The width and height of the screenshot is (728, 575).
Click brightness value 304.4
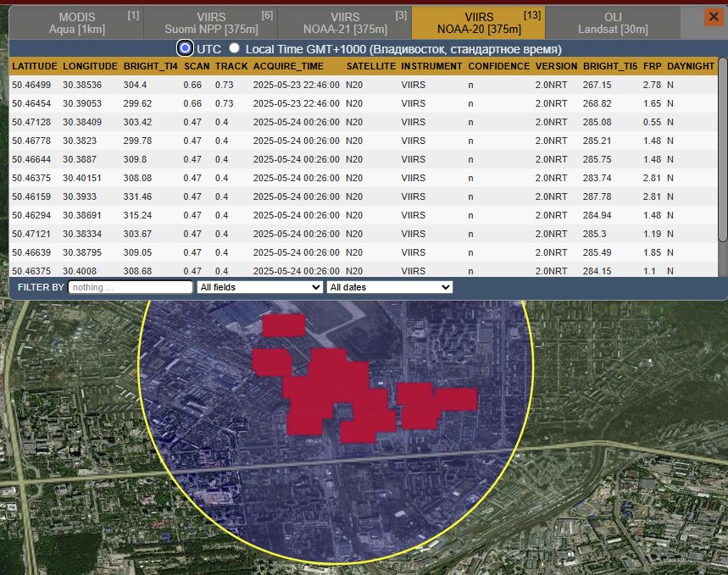[135, 85]
